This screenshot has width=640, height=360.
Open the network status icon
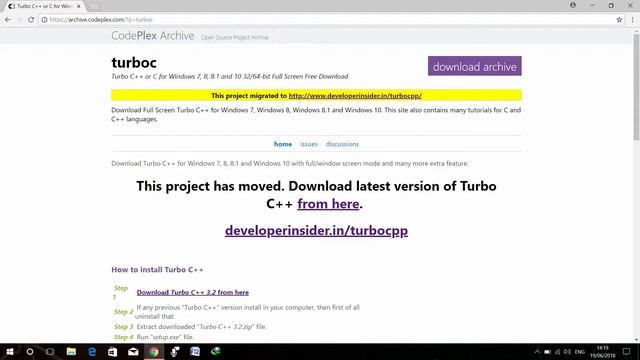(x=558, y=351)
